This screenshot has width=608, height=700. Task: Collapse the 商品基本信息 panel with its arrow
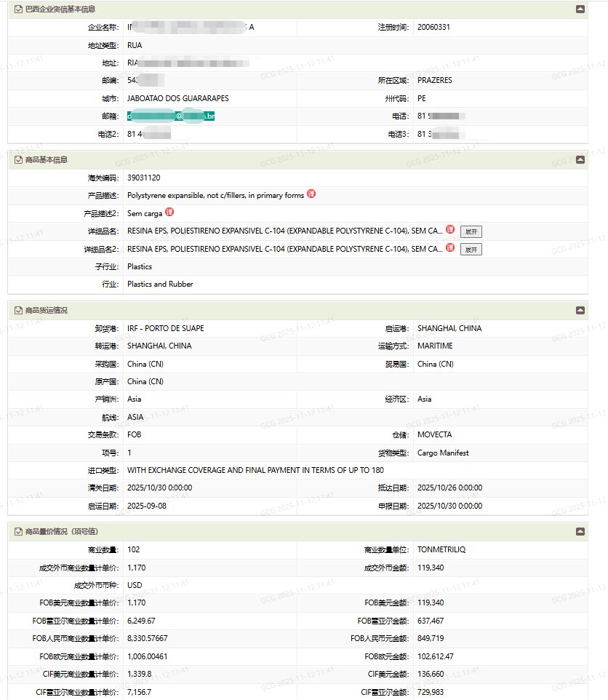pos(580,159)
